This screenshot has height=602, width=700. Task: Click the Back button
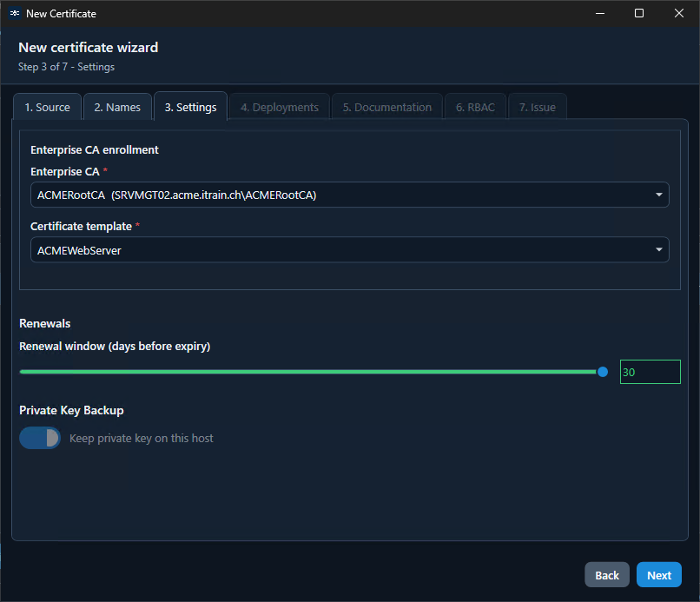point(607,575)
